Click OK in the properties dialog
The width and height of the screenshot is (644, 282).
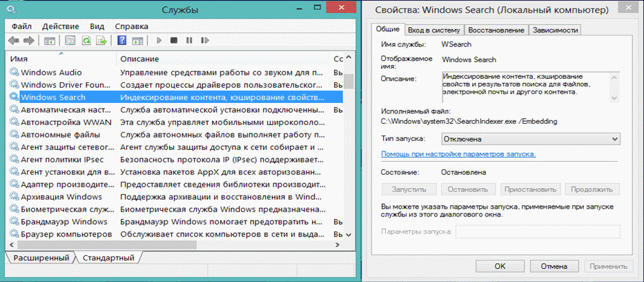pyautogui.click(x=500, y=266)
